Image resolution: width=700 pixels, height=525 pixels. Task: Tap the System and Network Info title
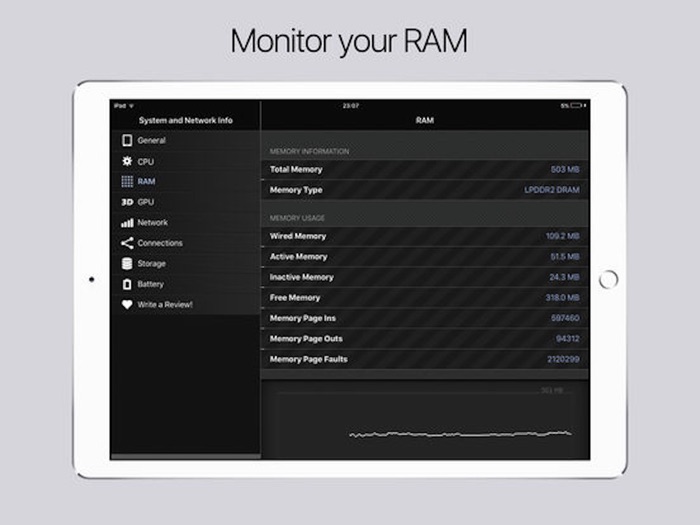[186, 120]
